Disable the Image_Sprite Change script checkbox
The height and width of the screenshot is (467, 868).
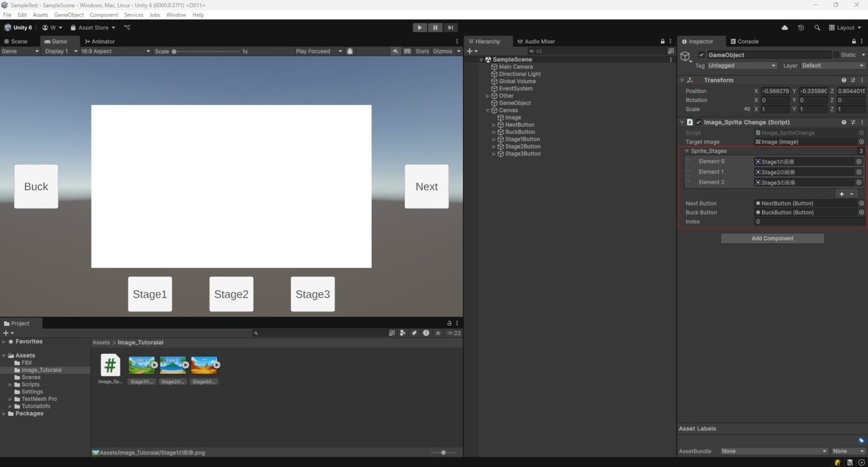(x=698, y=122)
